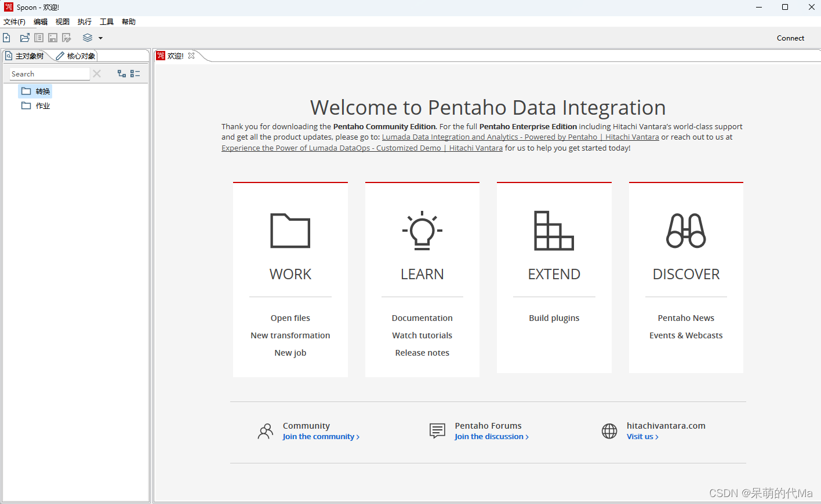Viewport: 821px width, 504px height.
Task: Open the perspectives dropdown arrow
Action: (100, 38)
